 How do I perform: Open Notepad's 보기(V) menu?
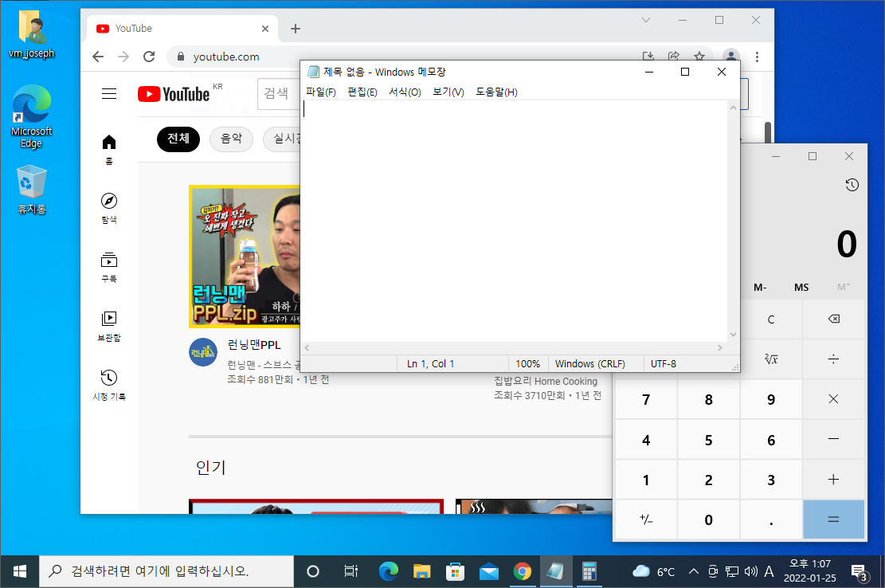tap(448, 92)
